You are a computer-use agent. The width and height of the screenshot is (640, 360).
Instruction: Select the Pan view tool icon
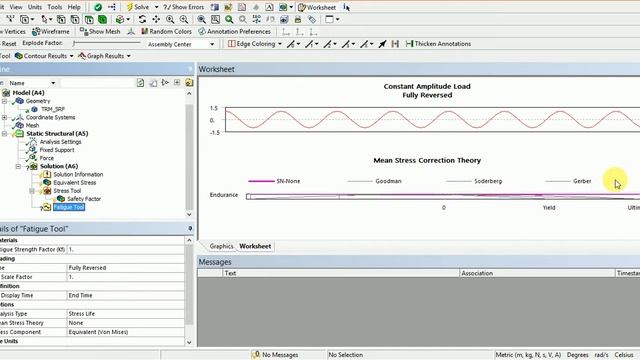pos(156,19)
